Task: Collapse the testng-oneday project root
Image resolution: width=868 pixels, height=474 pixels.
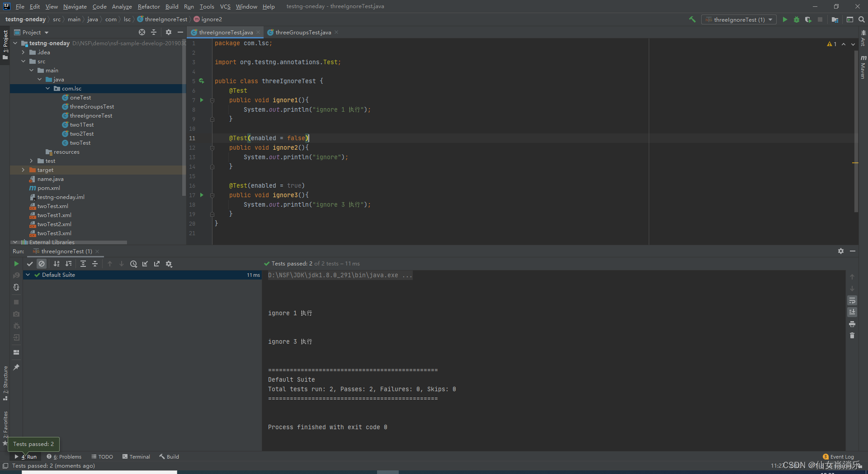Action: pos(15,43)
